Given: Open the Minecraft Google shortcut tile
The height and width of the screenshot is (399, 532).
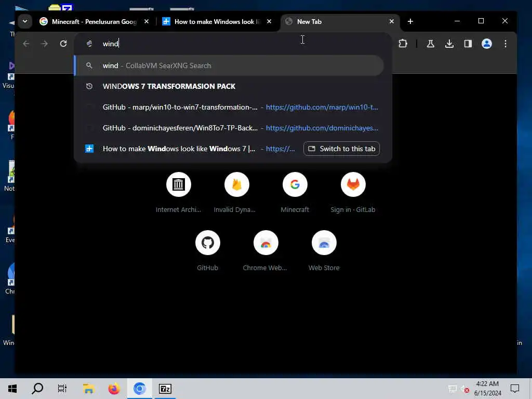Looking at the screenshot, I should (x=295, y=192).
